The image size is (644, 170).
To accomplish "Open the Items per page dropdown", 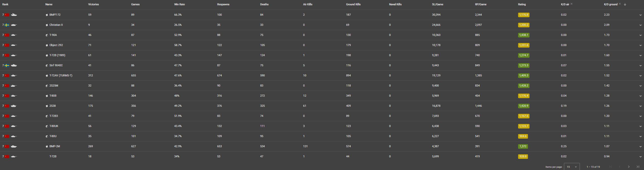I will 572,167.
